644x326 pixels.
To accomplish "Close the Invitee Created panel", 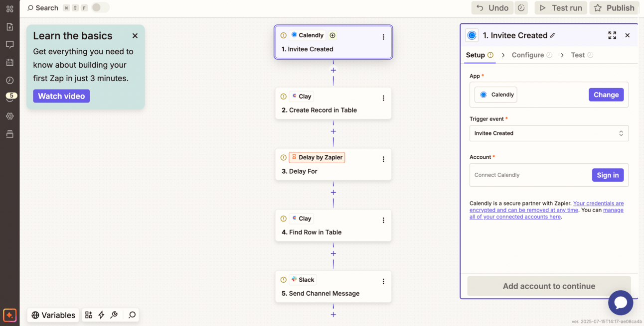I will [628, 35].
